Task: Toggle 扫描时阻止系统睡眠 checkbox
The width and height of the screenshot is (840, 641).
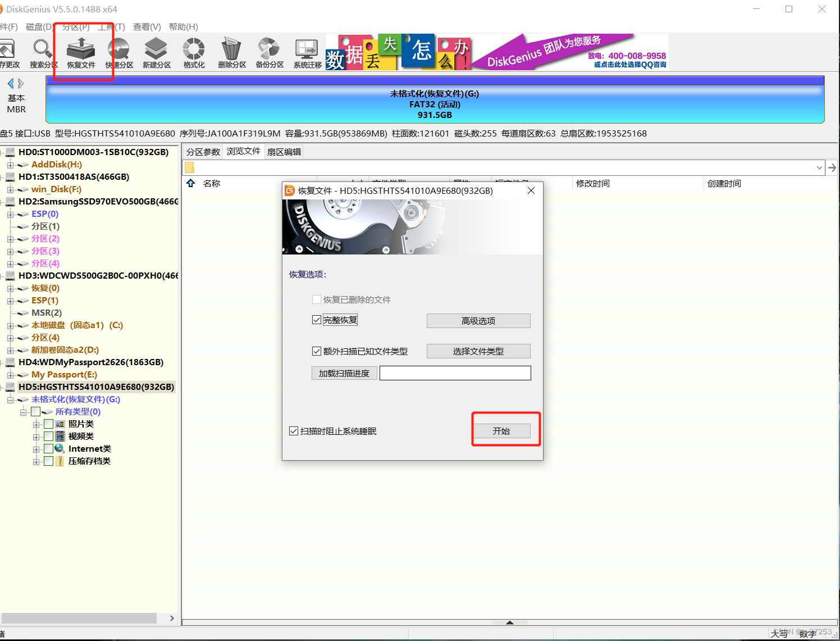Action: point(294,431)
